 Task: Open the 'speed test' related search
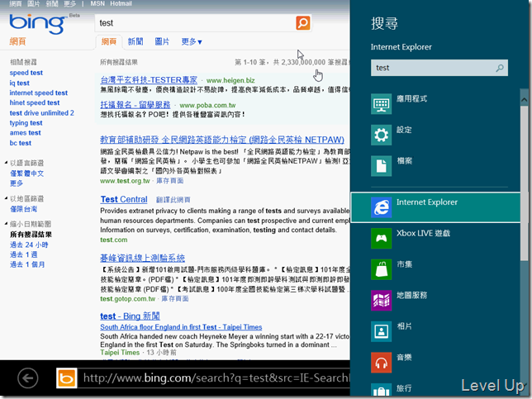click(x=26, y=73)
